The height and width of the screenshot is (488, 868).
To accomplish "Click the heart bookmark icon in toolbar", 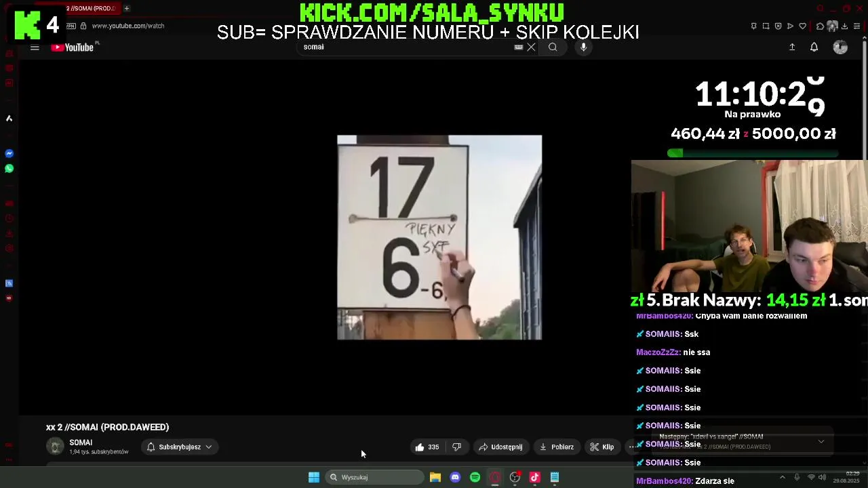I will tap(803, 26).
